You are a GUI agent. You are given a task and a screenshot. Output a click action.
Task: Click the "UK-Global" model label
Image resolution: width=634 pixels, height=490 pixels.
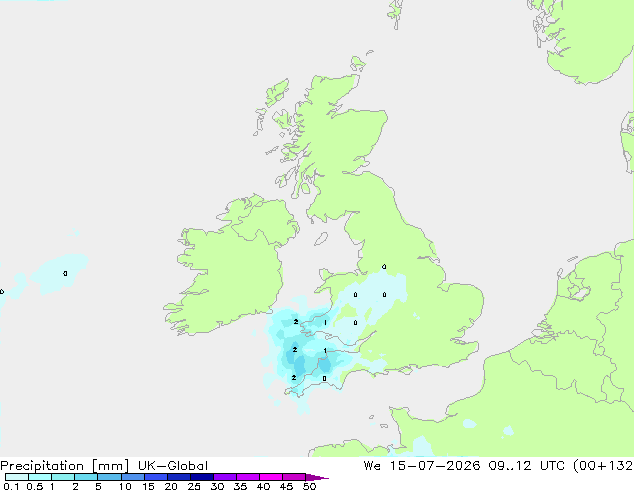tap(173, 466)
